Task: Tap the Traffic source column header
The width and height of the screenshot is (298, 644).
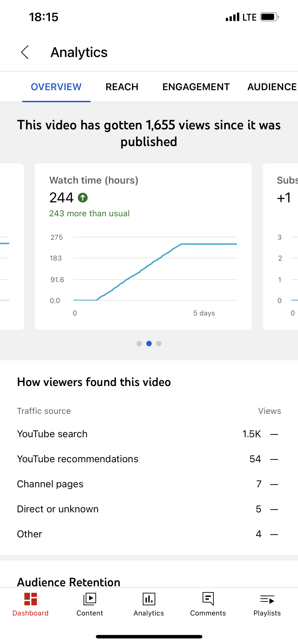Action: 44,411
